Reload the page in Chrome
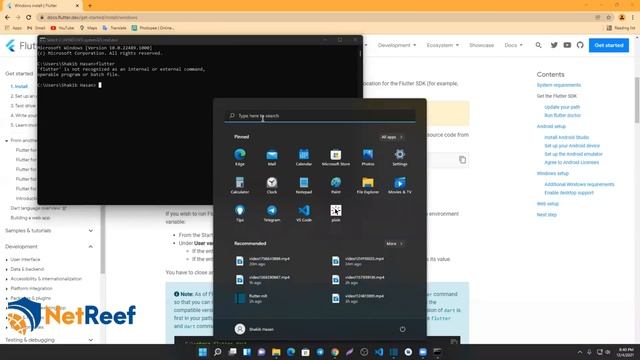The height and width of the screenshot is (360, 640). tap(29, 18)
